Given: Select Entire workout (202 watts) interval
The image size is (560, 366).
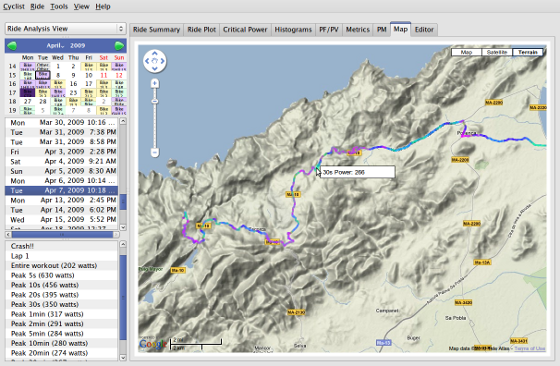Looking at the screenshot, I should pos(61,265).
